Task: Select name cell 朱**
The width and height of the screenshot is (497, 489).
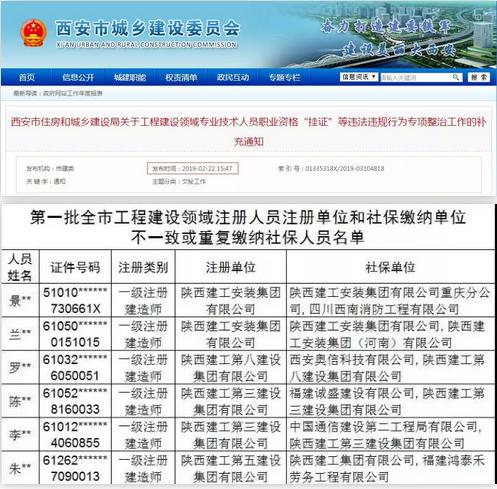Action: click(x=20, y=468)
